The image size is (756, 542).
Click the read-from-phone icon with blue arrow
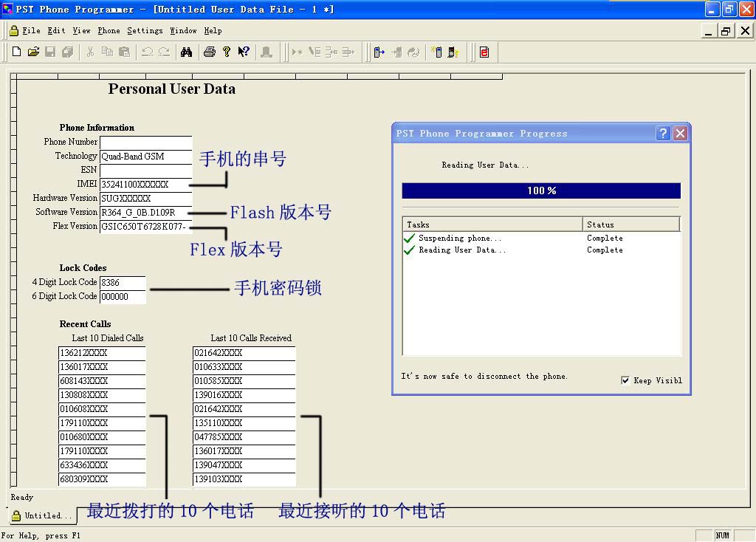point(379,52)
